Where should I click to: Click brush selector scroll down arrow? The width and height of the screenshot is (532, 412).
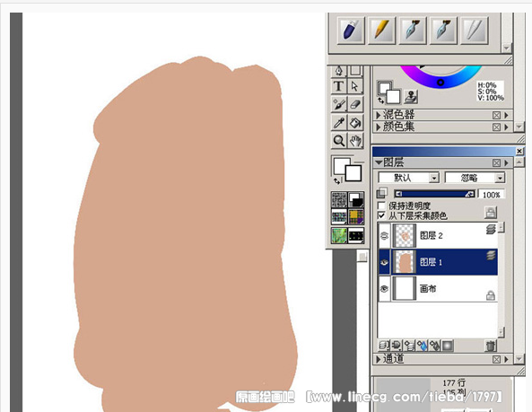506,48
